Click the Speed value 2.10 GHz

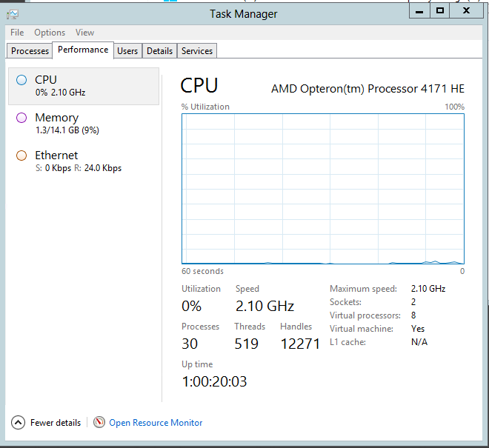[x=265, y=306]
